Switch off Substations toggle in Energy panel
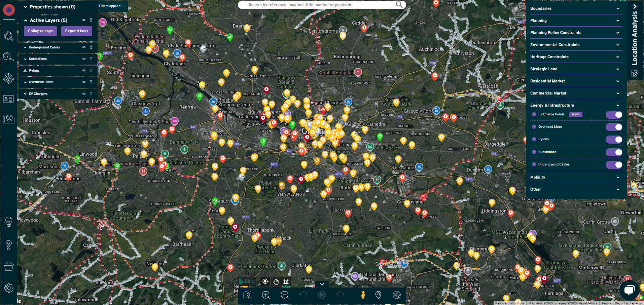 [614, 152]
